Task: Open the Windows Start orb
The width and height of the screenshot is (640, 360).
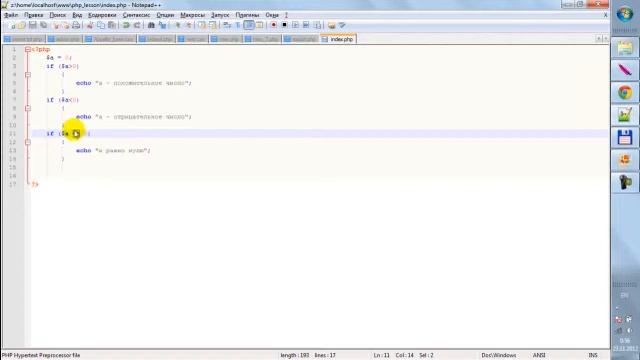Action: pyautogui.click(x=625, y=15)
